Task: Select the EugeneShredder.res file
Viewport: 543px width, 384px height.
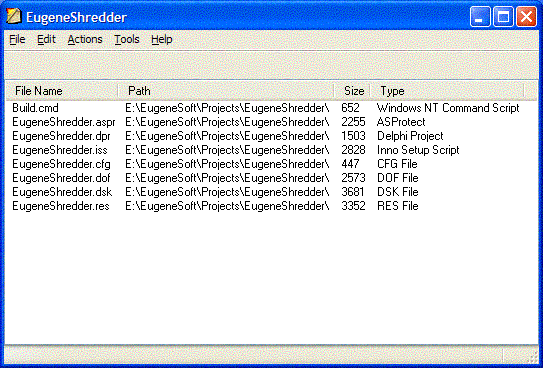Action: point(61,206)
